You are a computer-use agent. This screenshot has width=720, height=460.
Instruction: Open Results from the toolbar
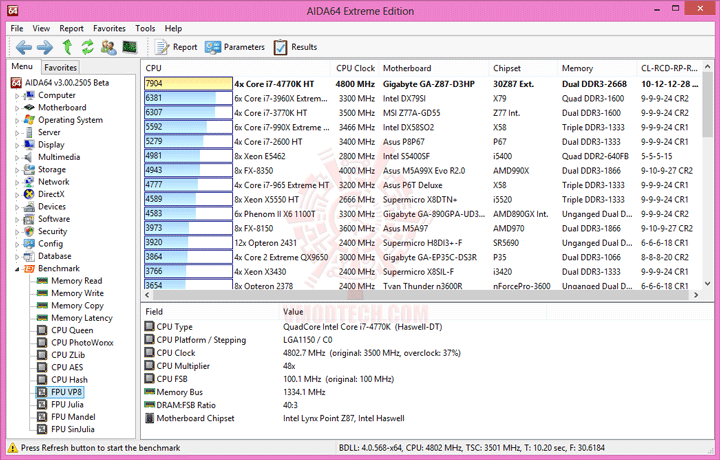[x=295, y=47]
